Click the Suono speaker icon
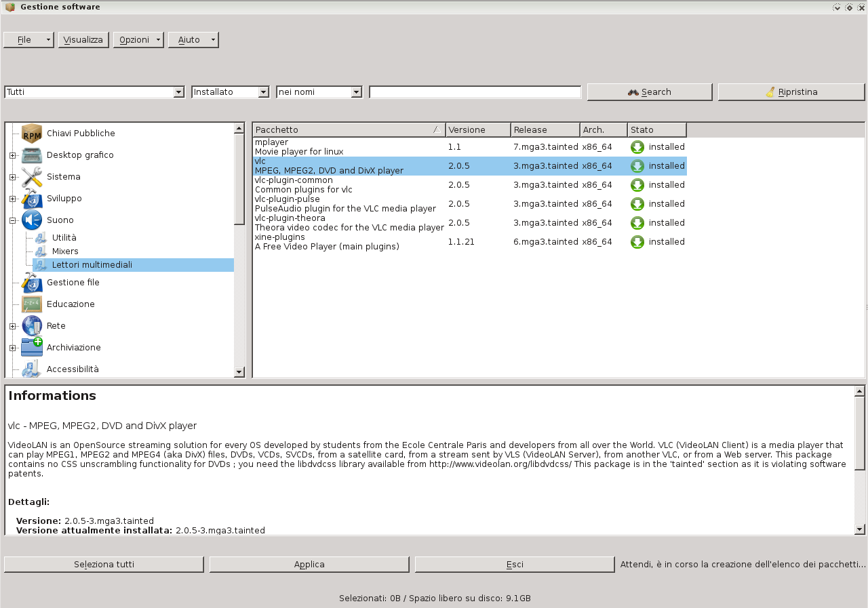The image size is (868, 608). 31,220
